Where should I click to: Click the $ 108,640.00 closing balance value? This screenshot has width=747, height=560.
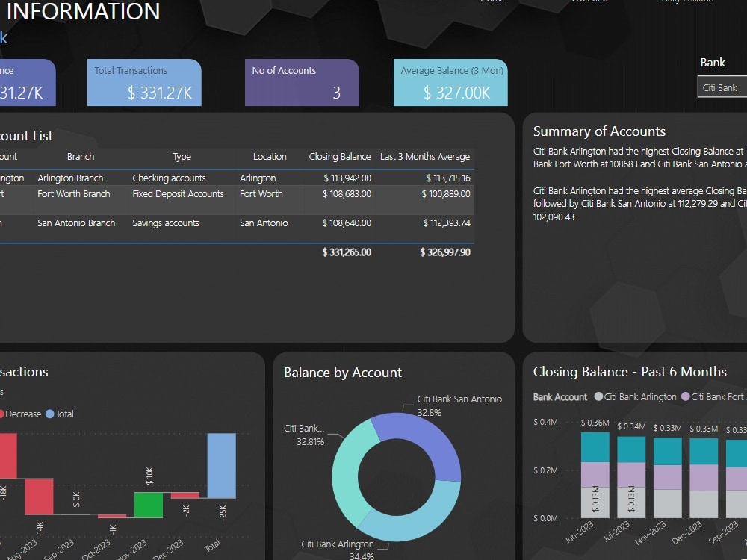tap(347, 223)
